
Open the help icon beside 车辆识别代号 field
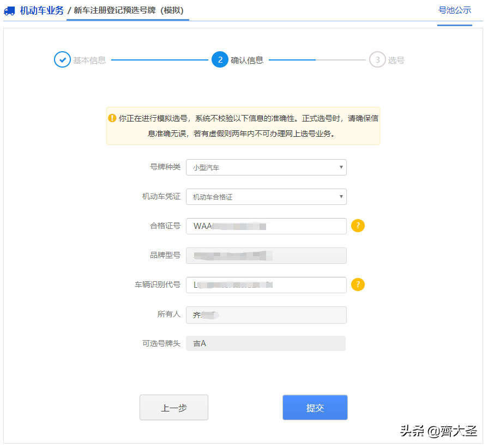point(358,284)
